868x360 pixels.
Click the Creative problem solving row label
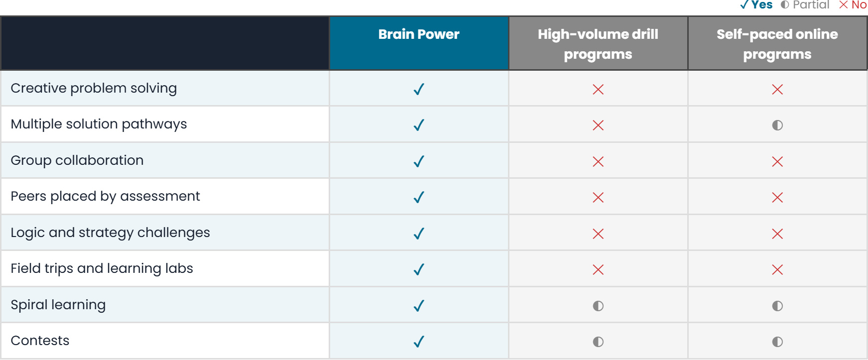point(94,88)
